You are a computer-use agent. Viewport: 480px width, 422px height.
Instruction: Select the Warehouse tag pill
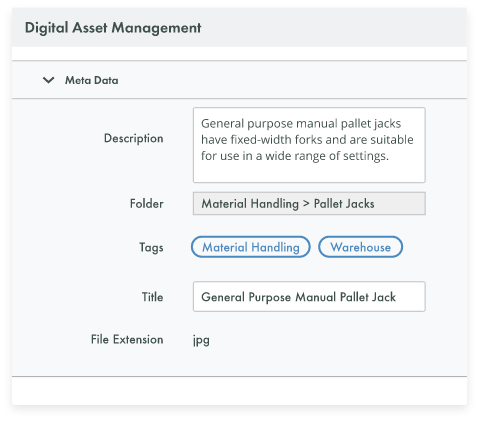click(360, 247)
